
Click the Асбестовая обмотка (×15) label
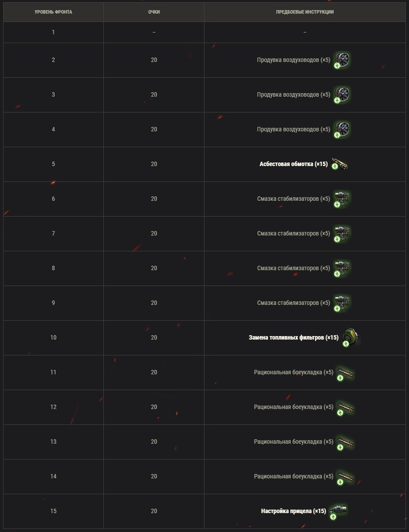(294, 164)
